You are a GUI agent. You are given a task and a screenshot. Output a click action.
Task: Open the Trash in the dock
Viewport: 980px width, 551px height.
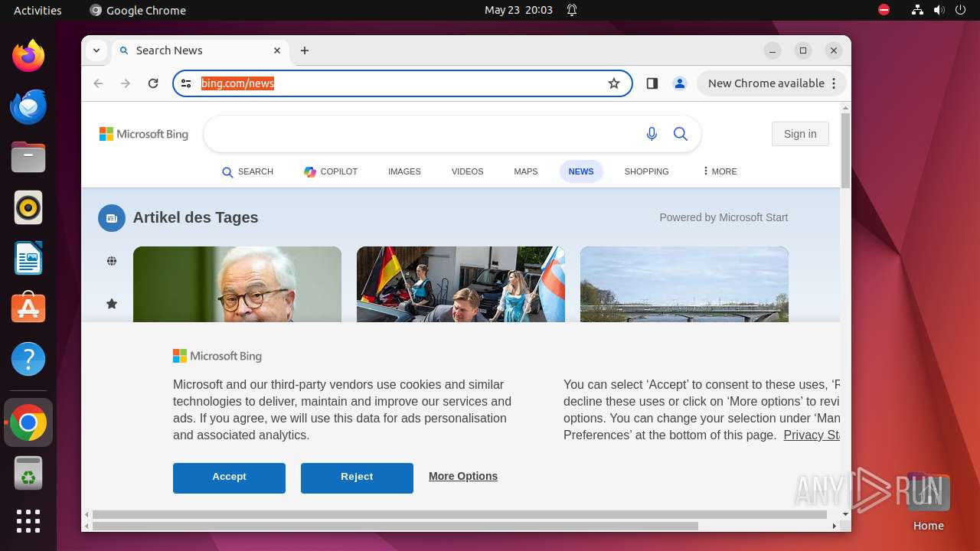pyautogui.click(x=28, y=473)
